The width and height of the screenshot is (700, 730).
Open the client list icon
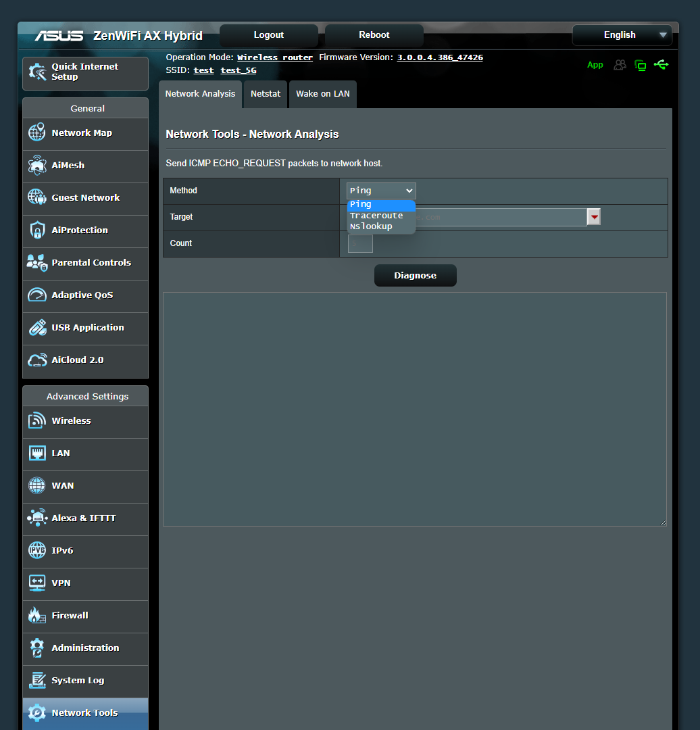(x=620, y=64)
